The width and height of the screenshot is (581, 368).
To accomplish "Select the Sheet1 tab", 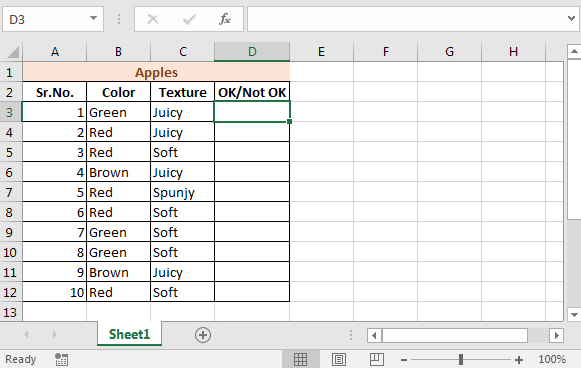I will pos(129,334).
